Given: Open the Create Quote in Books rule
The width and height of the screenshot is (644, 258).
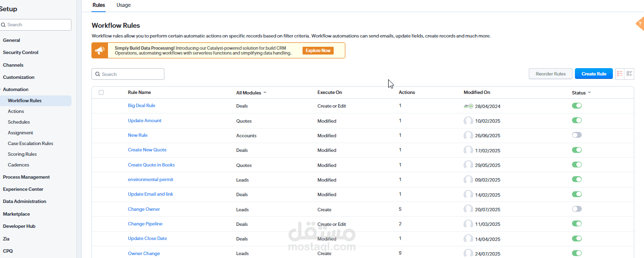Looking at the screenshot, I should click(x=151, y=165).
